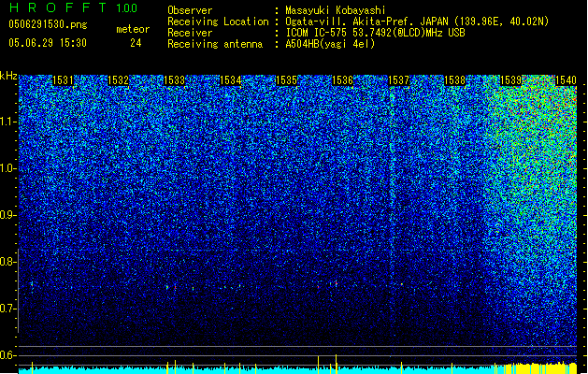Click the 'Receiver' field label
The width and height of the screenshot is (588, 374).
click(x=190, y=33)
